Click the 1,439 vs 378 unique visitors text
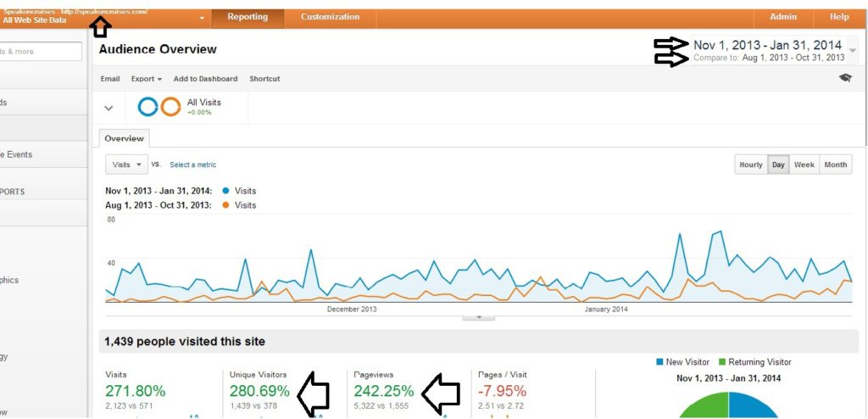This screenshot has width=868, height=419. (x=253, y=405)
